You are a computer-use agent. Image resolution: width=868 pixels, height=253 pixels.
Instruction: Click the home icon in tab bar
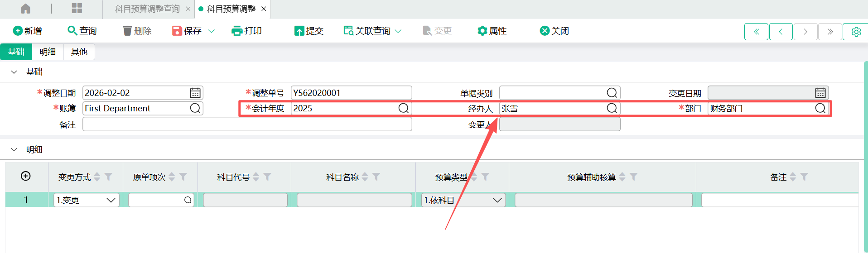click(x=26, y=9)
